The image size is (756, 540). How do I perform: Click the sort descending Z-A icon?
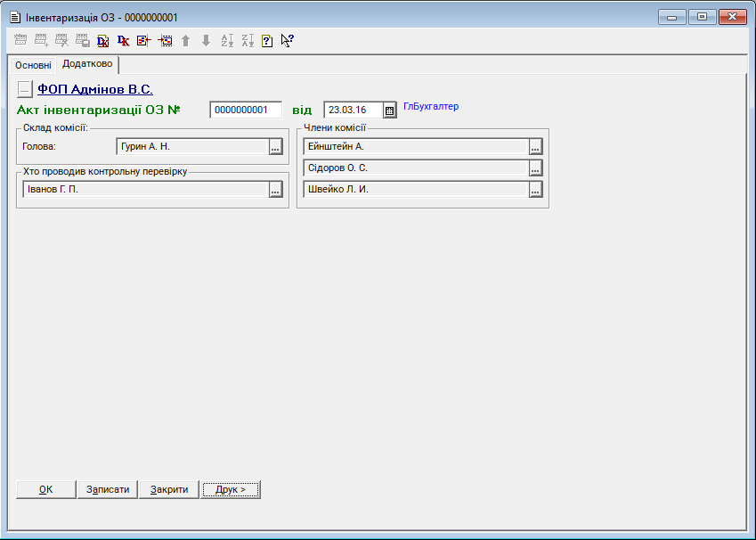pyautogui.click(x=247, y=40)
